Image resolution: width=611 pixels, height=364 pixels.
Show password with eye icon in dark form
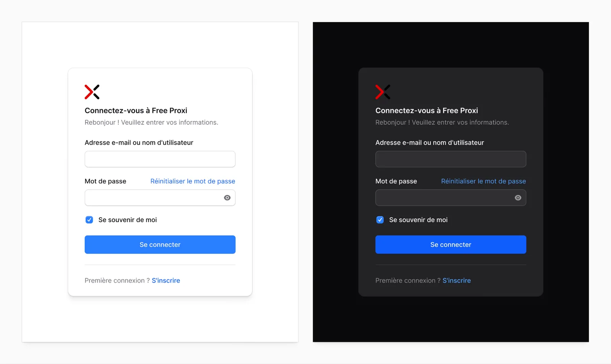(518, 198)
